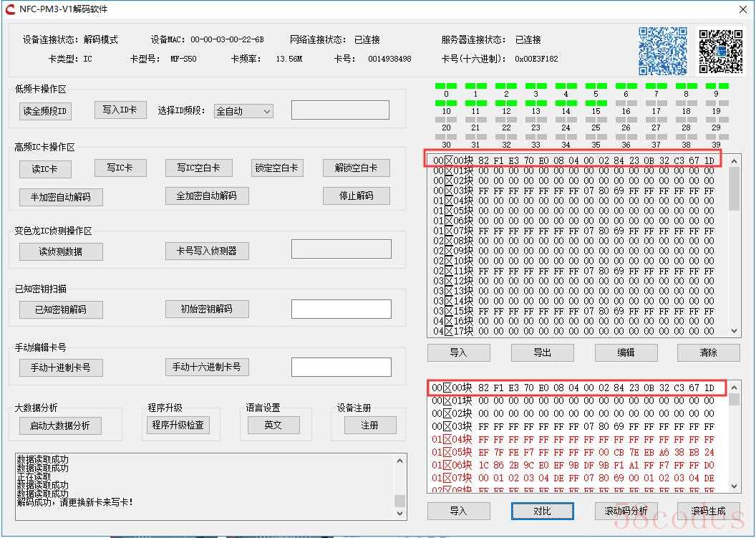Viewport: 756px width, 538px height.
Task: Click sector 15 green status indicator
Action: (596, 102)
